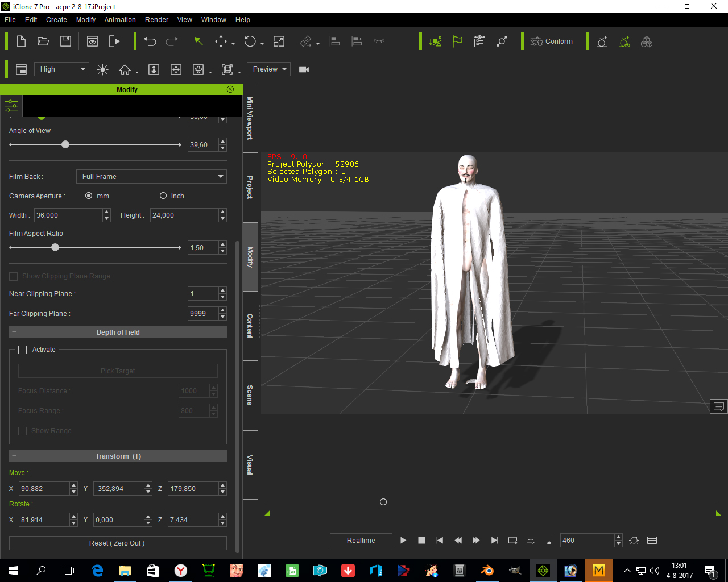Click the closed eye visibility icon in the toolbar
This screenshot has width=728, height=582.
pyautogui.click(x=379, y=41)
